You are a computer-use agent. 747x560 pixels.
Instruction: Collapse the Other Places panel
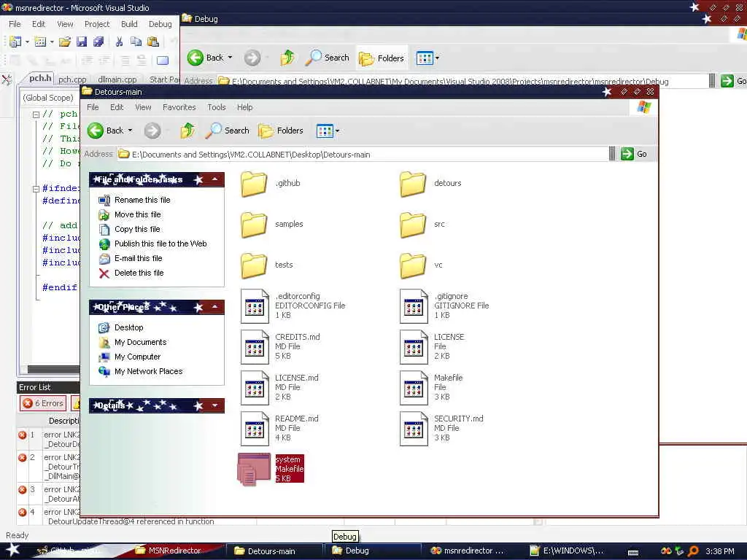point(215,307)
